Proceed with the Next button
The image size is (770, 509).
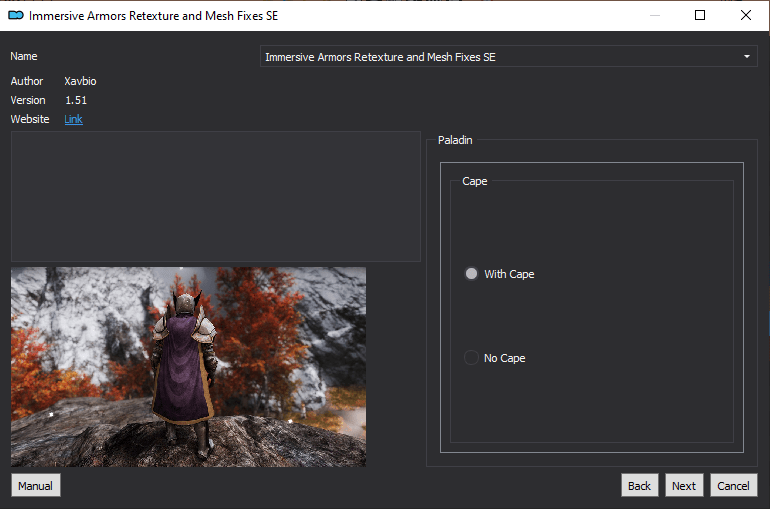click(x=684, y=485)
